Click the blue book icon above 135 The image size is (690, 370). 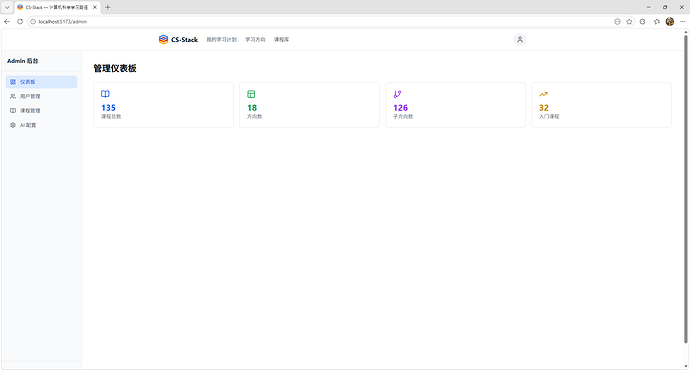[x=105, y=94]
